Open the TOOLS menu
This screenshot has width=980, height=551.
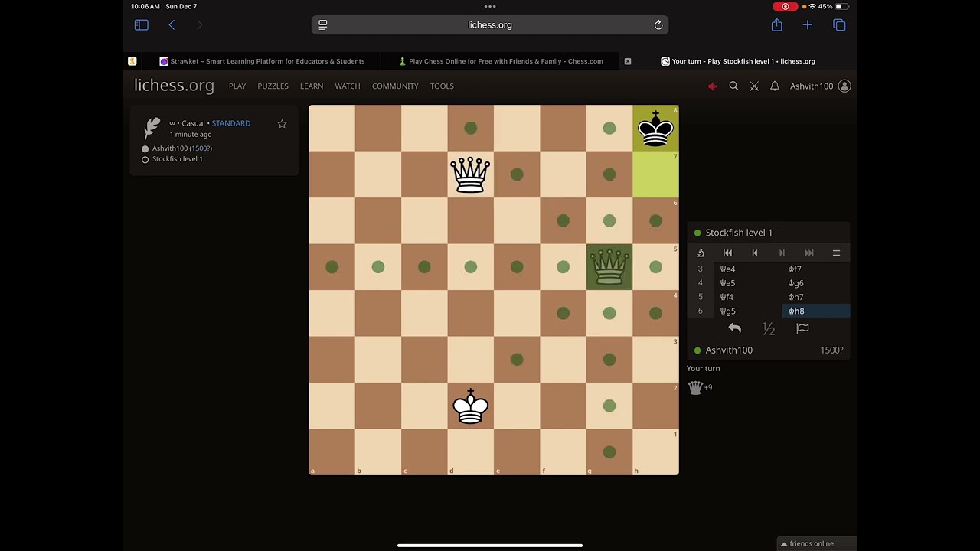(442, 86)
